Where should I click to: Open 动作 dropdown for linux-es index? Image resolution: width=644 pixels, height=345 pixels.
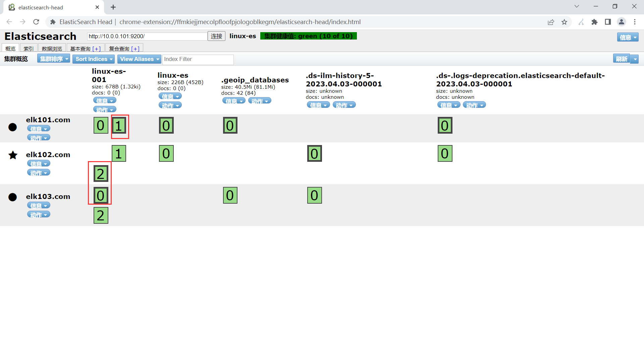pyautogui.click(x=170, y=106)
